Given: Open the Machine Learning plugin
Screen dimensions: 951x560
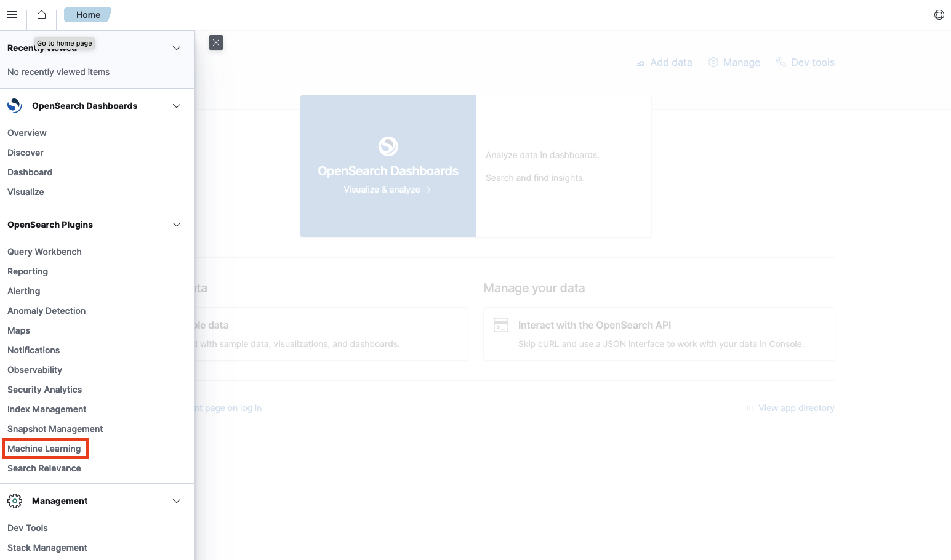Looking at the screenshot, I should click(45, 448).
